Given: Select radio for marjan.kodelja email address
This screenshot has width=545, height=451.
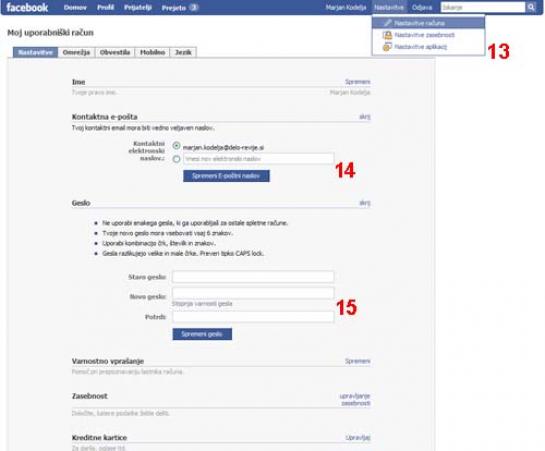Looking at the screenshot, I should tap(176, 146).
